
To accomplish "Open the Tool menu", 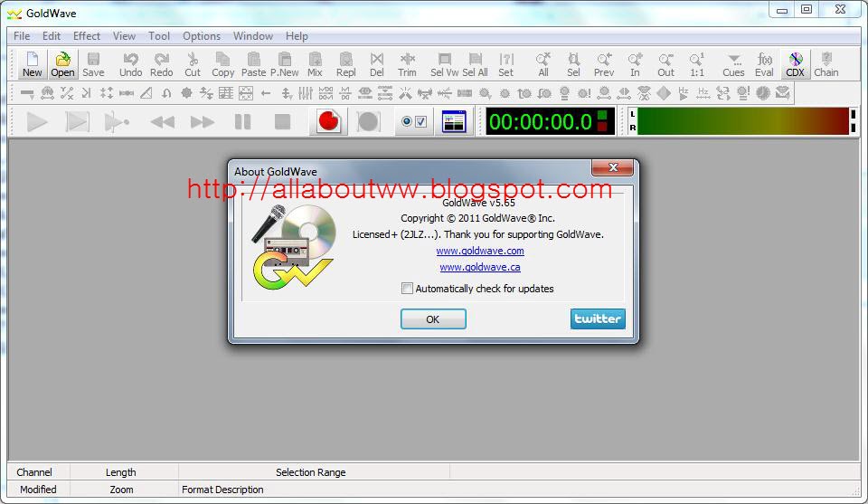I will (x=159, y=36).
